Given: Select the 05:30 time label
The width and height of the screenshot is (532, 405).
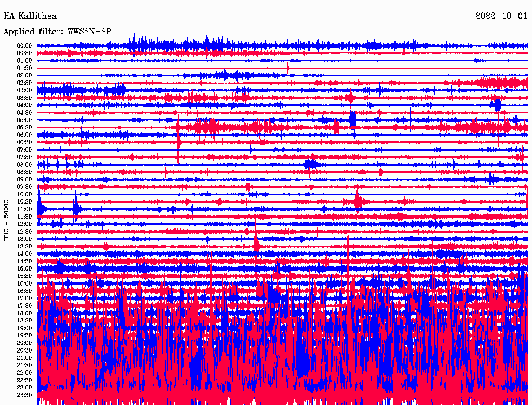Looking at the screenshot, I should [24, 128].
